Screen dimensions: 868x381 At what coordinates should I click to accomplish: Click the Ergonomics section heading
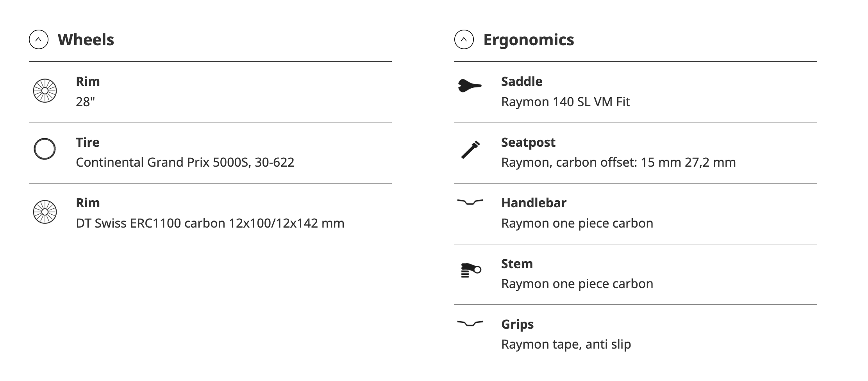coord(529,40)
